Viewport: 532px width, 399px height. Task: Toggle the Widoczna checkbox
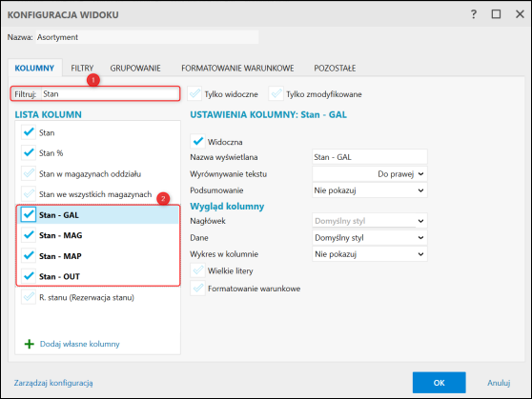197,141
